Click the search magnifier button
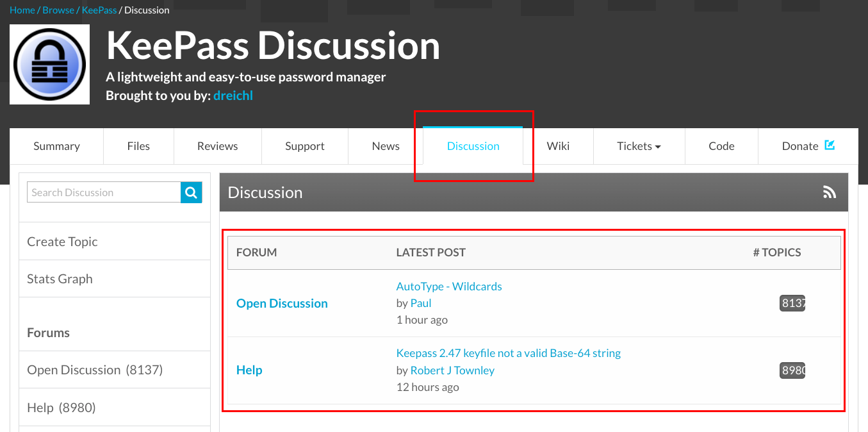 [191, 192]
